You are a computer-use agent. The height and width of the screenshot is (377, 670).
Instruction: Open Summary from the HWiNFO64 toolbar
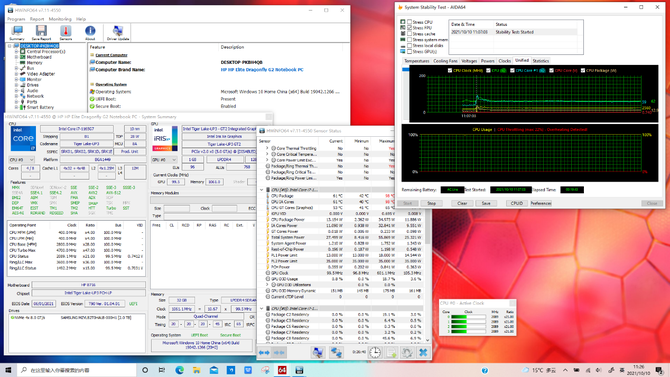pyautogui.click(x=17, y=33)
